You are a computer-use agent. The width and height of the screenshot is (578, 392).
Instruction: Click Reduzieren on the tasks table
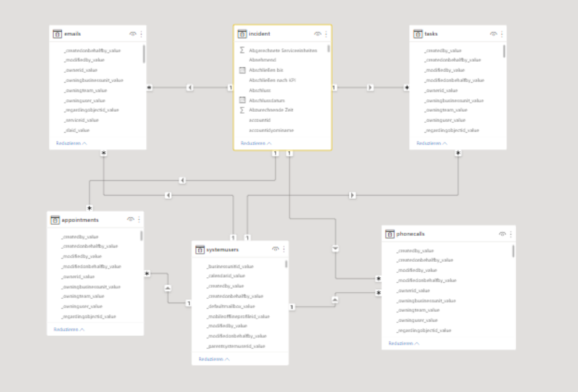[x=432, y=143]
